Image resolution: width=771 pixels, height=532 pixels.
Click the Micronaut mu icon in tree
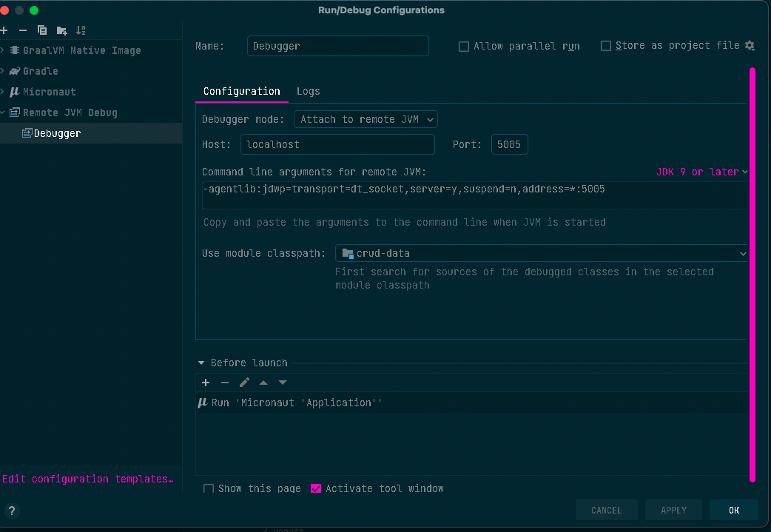[x=15, y=92]
